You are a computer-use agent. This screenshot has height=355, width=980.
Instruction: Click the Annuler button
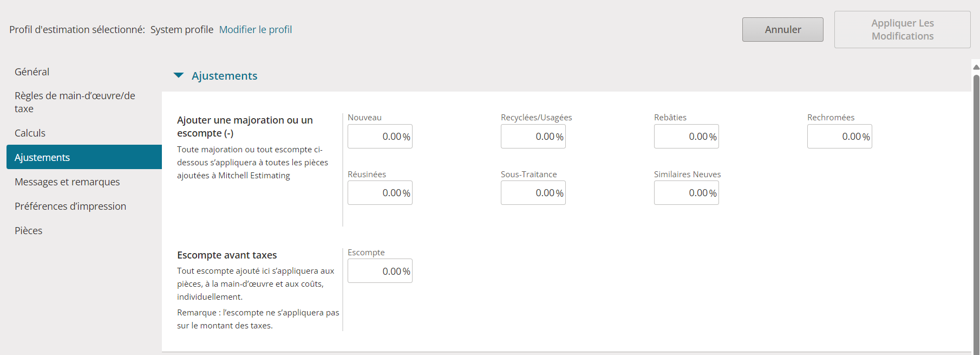pyautogui.click(x=783, y=30)
